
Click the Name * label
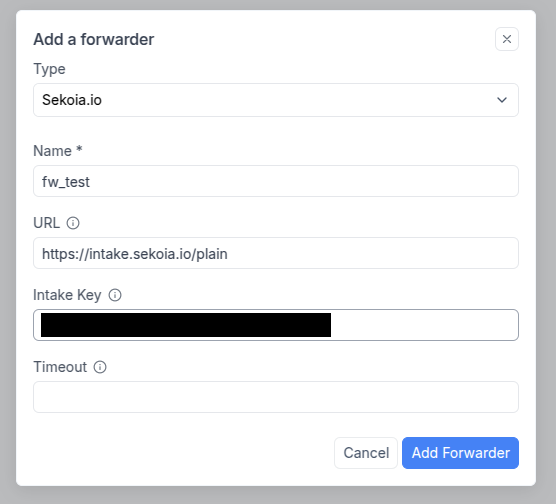coord(58,151)
